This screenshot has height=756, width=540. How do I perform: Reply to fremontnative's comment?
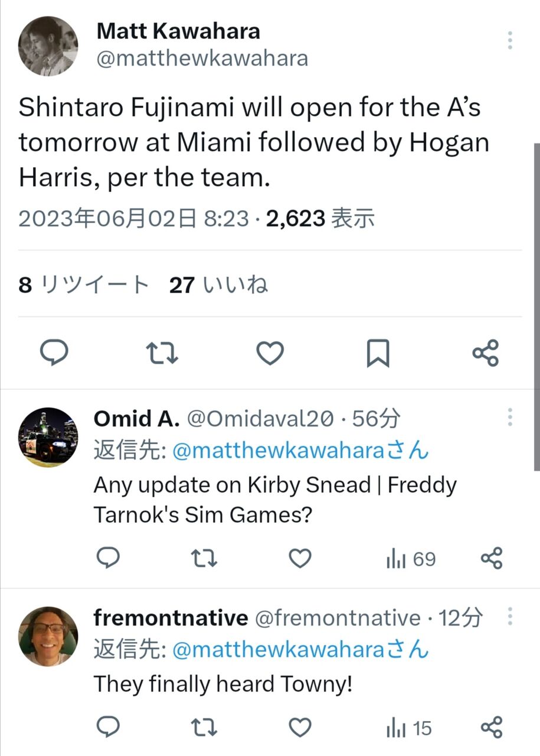108,728
